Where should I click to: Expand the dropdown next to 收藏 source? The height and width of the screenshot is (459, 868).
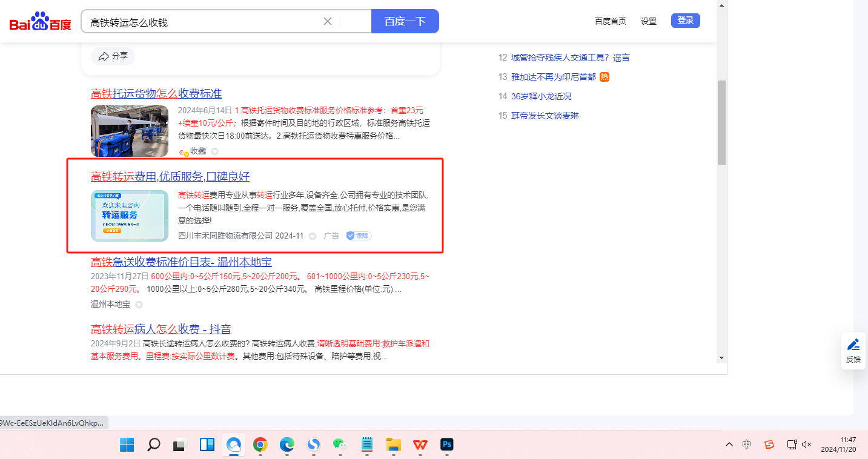[x=214, y=151]
